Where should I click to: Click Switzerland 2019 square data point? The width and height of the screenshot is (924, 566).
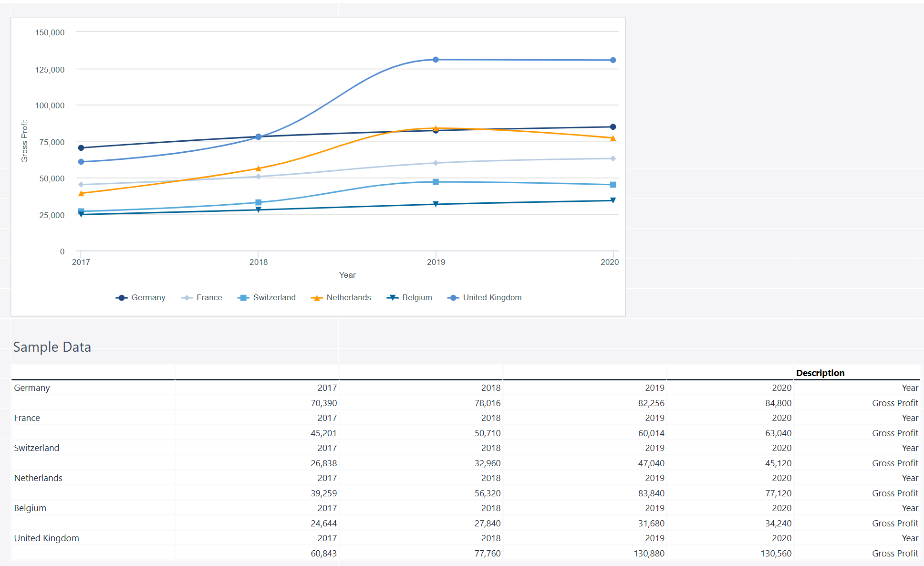(436, 182)
